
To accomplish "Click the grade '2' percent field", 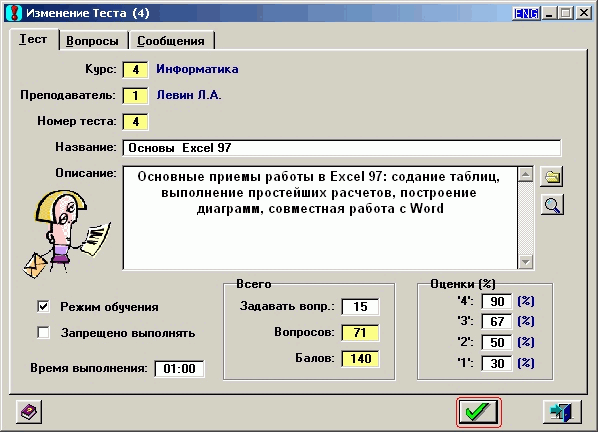I will point(497,342).
